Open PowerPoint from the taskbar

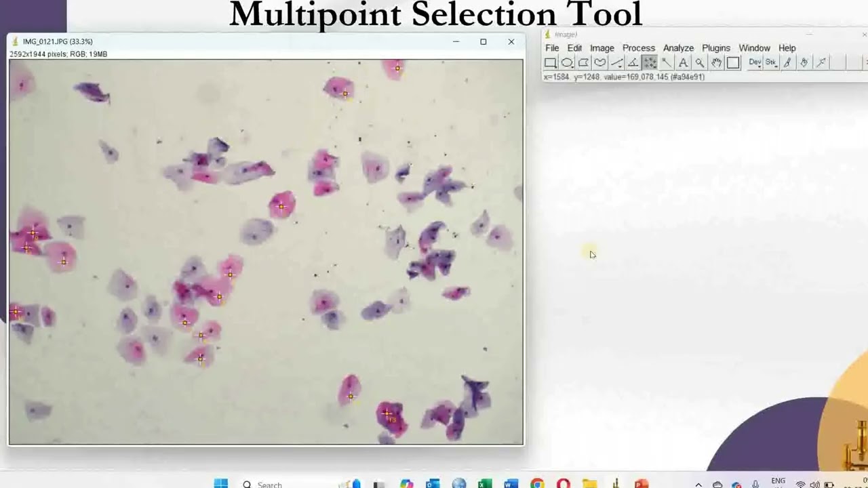(x=642, y=484)
